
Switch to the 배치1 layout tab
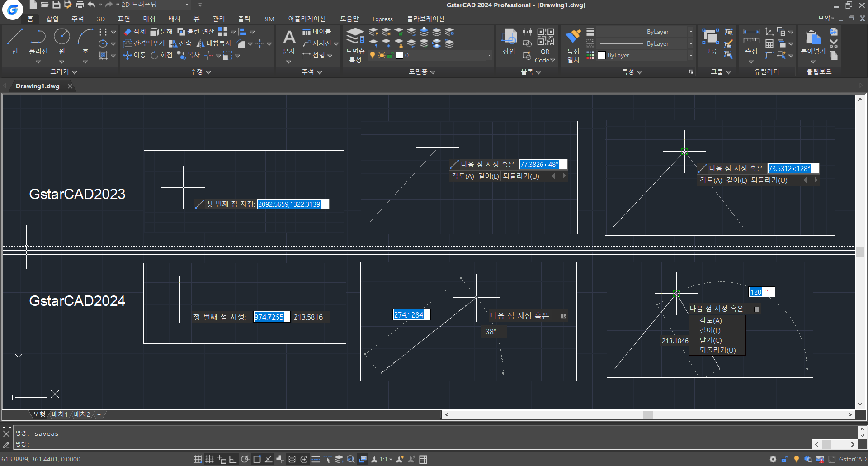[x=60, y=414]
